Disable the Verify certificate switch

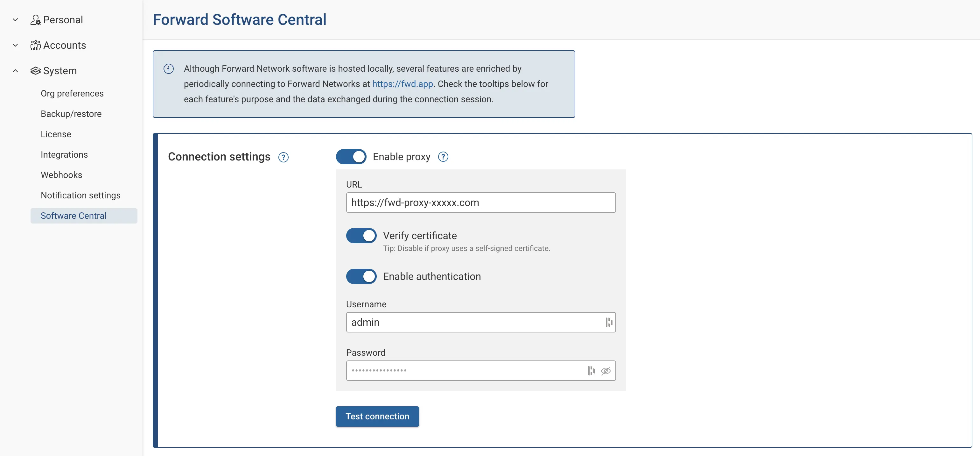point(361,236)
